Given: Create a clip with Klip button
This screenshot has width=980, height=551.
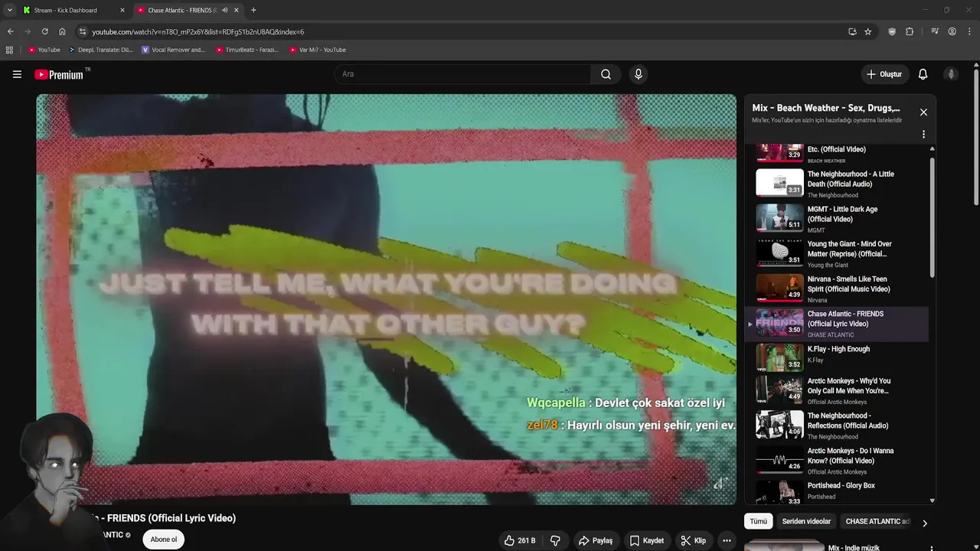Looking at the screenshot, I should [694, 540].
